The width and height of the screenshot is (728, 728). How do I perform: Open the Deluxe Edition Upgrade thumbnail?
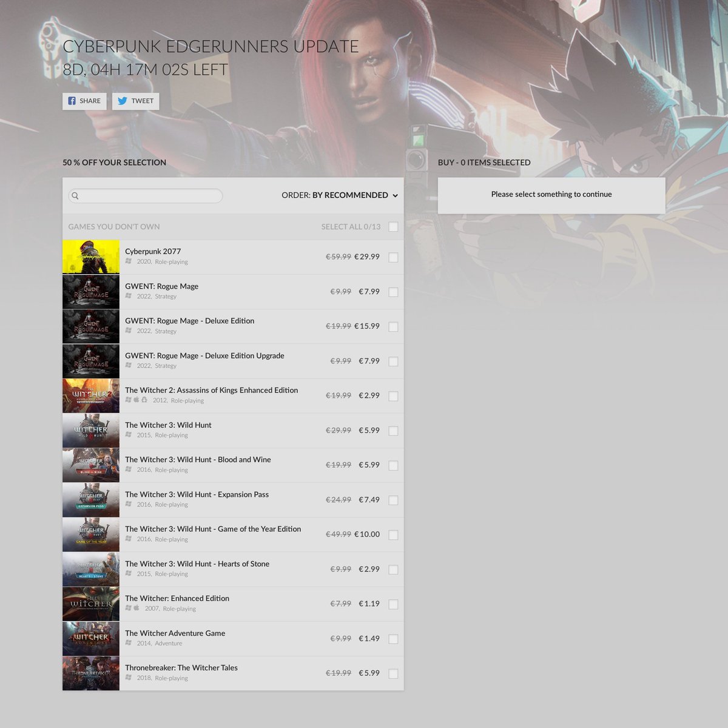(x=91, y=361)
